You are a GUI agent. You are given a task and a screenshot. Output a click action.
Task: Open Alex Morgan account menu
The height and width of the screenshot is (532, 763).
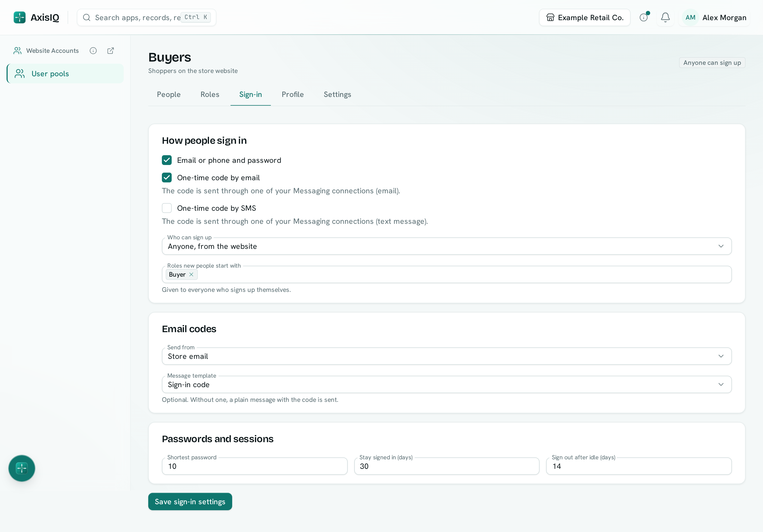[x=714, y=17]
